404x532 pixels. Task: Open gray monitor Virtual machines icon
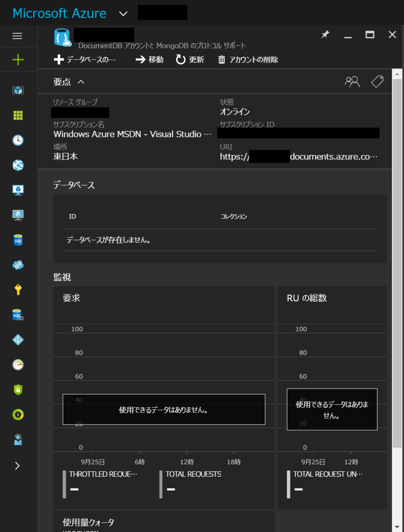click(x=18, y=215)
